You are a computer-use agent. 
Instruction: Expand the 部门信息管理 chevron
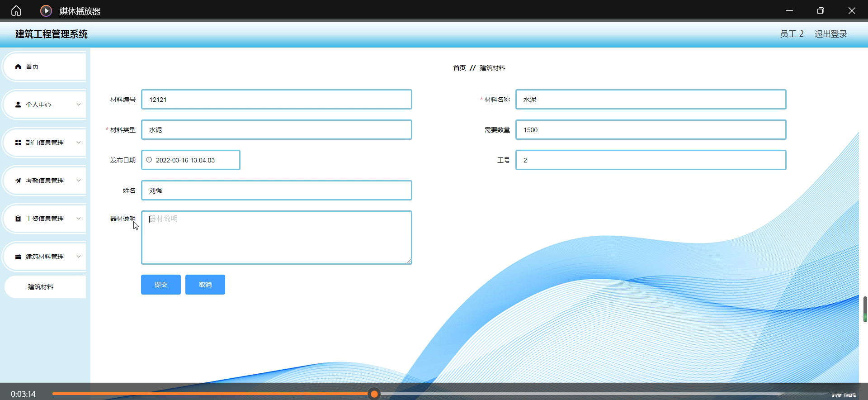[79, 143]
